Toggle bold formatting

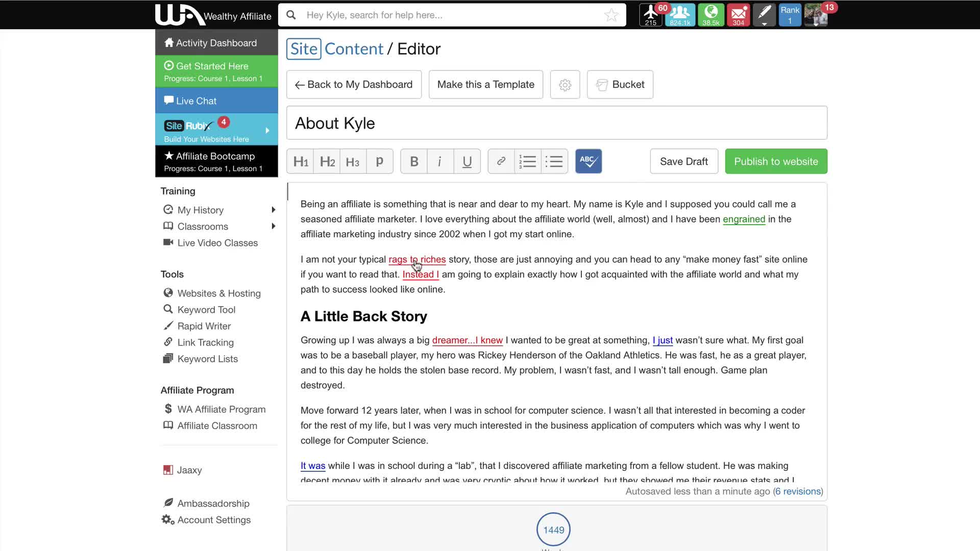[x=414, y=162]
